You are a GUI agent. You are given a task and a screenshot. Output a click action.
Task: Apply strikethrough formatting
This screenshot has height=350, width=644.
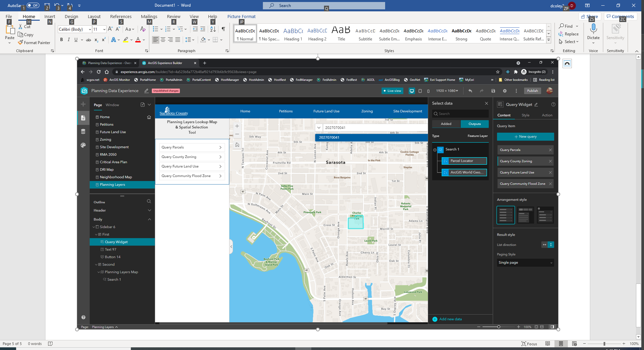pos(89,40)
